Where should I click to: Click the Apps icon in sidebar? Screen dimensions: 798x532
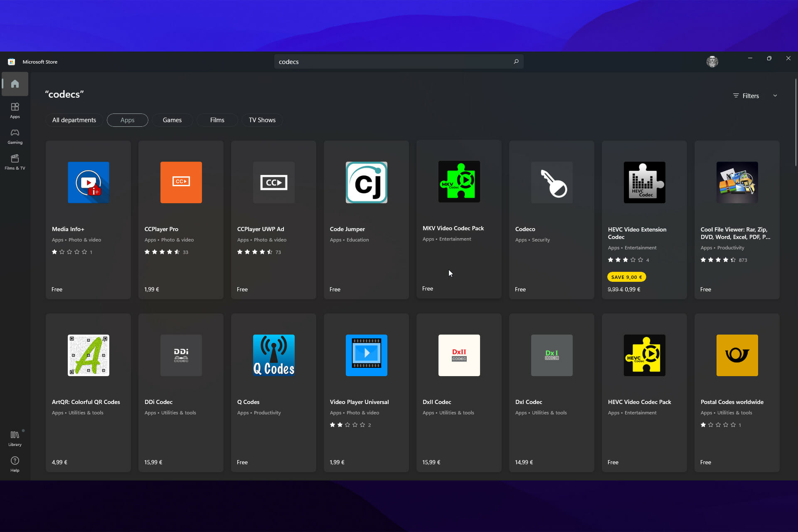pyautogui.click(x=15, y=109)
